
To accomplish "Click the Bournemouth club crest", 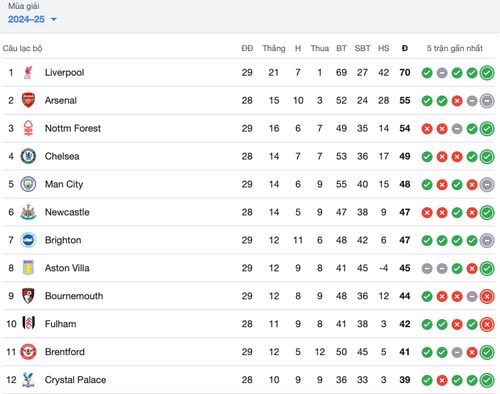I will coord(28,296).
